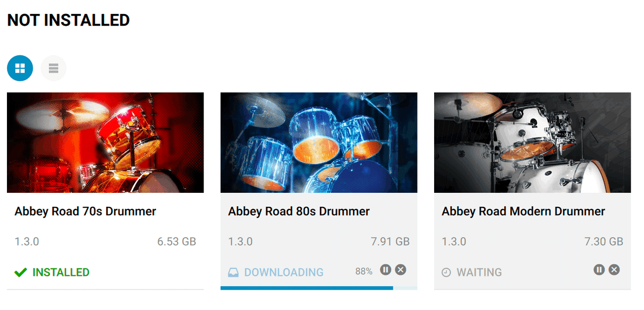Click the green Installed checkmark icon
Image resolution: width=644 pixels, height=310 pixels.
(x=20, y=272)
